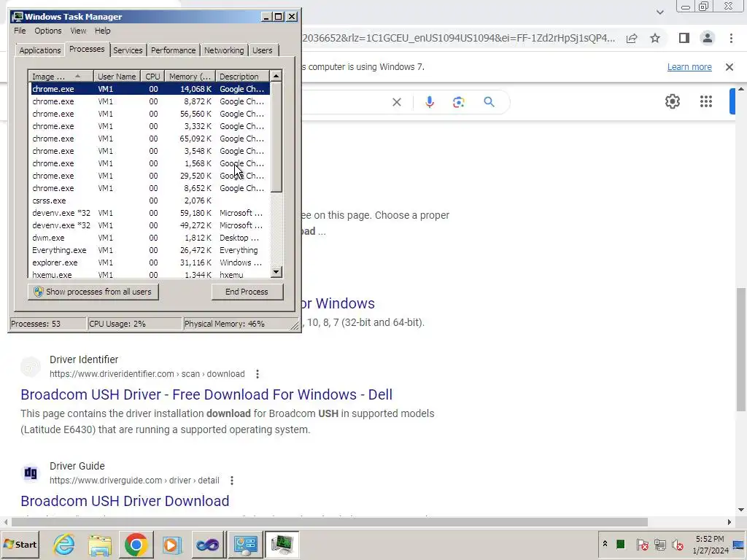This screenshot has width=747, height=560.
Task: Open Windows Explorer folder in taskbar
Action: click(99, 544)
